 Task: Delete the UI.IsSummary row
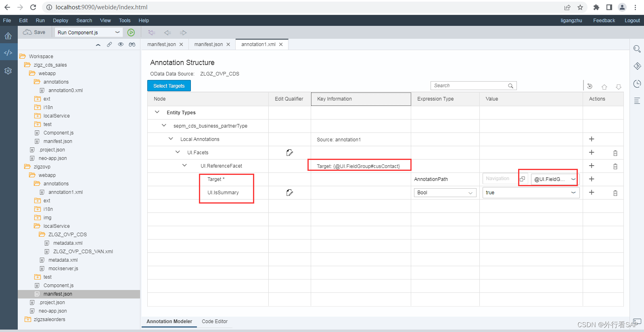[x=615, y=193]
